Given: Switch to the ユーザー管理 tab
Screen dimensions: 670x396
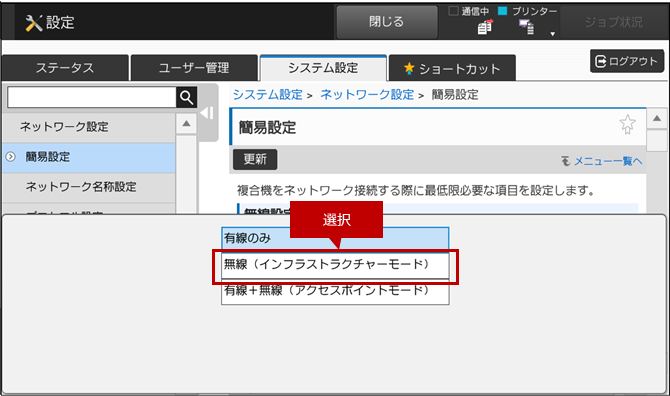Looking at the screenshot, I should [194, 68].
